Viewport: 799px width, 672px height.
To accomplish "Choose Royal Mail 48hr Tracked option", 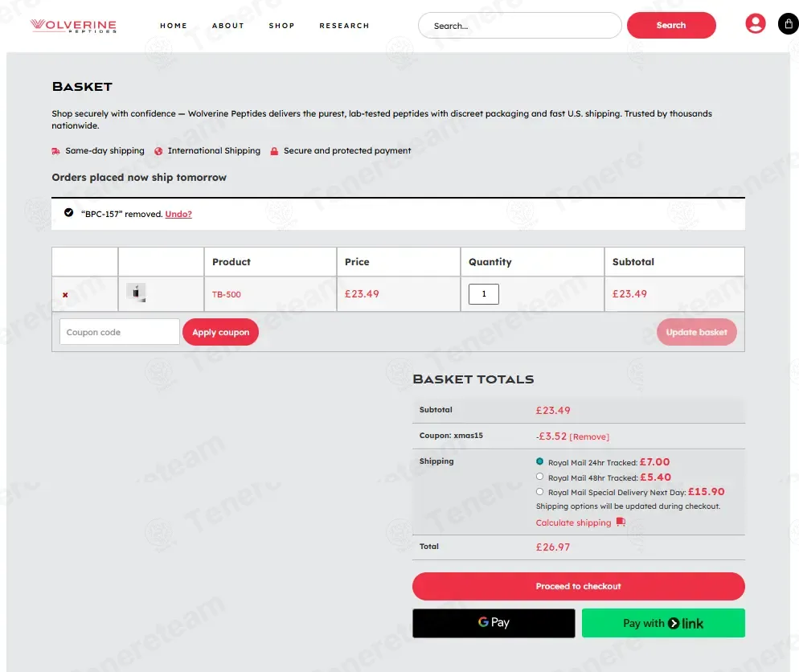I will (x=540, y=477).
